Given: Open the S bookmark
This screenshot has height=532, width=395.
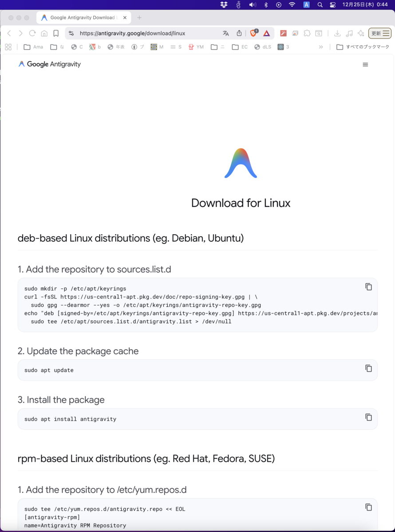Looking at the screenshot, I should pyautogui.click(x=176, y=47).
